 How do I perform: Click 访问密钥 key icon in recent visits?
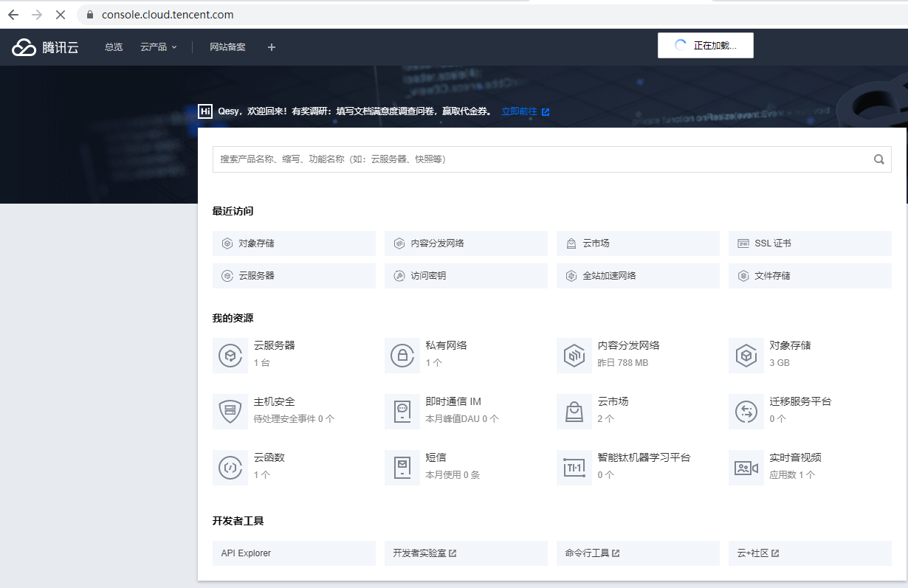pos(399,276)
